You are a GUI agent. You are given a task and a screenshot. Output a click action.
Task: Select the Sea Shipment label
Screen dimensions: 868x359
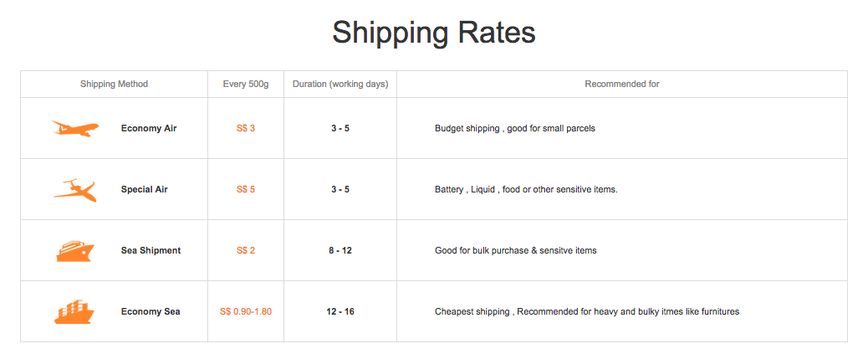click(151, 251)
